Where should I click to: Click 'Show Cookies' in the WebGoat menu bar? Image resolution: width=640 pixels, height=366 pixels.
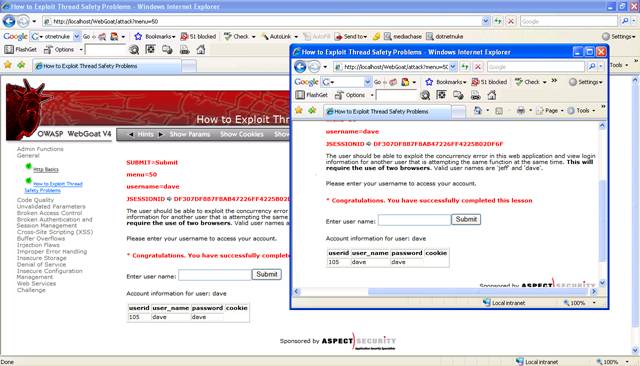(x=242, y=134)
